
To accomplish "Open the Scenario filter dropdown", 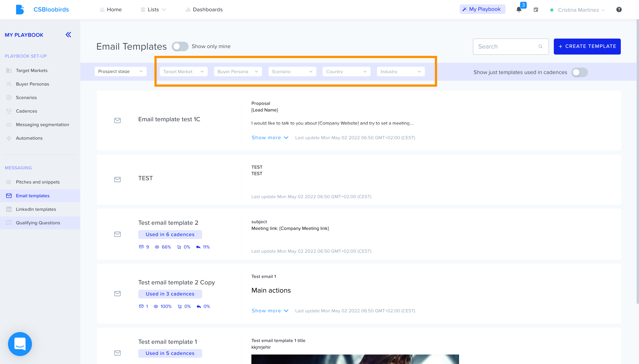I will [x=292, y=72].
